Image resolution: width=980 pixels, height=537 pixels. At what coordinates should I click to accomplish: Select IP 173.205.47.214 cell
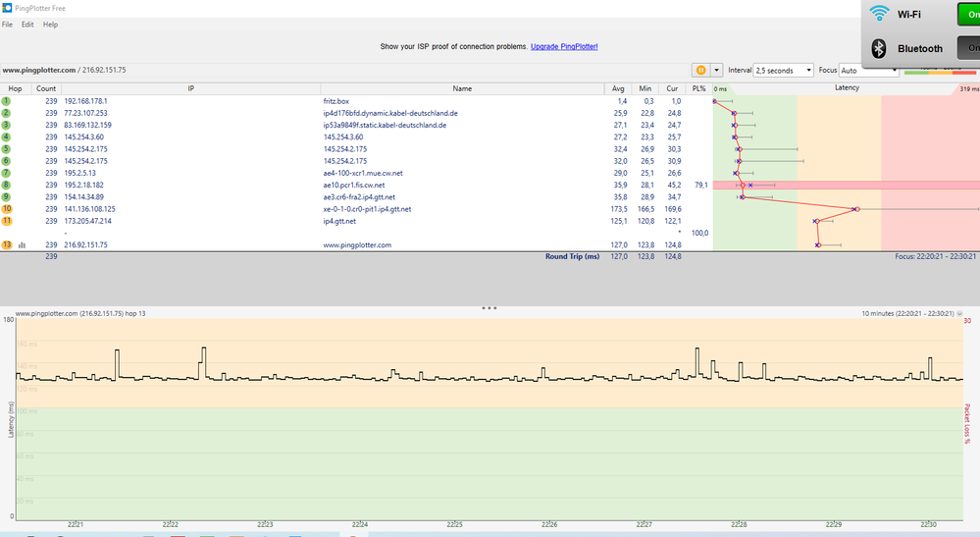tap(87, 221)
